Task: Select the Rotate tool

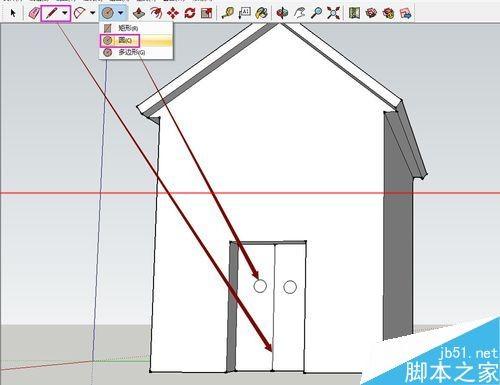Action: coord(190,13)
